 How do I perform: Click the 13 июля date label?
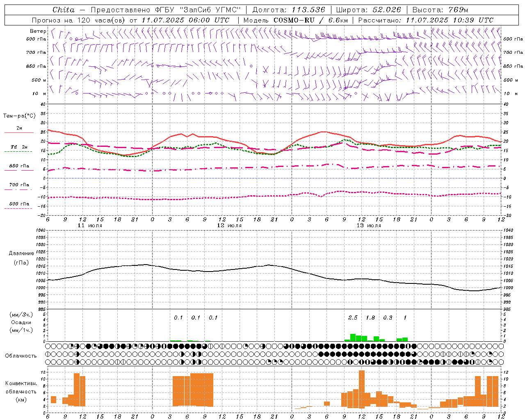pos(368,226)
